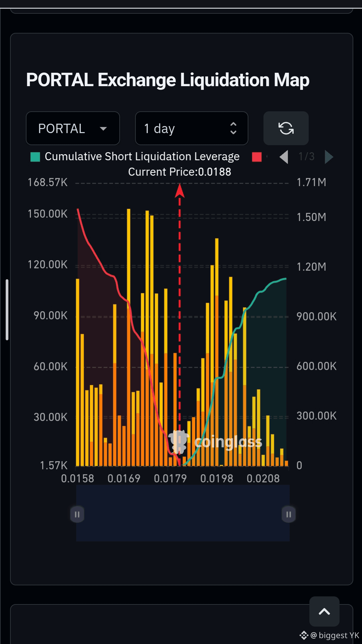Click the 0.0158 x-axis price label
This screenshot has height=644, width=362.
(x=77, y=478)
